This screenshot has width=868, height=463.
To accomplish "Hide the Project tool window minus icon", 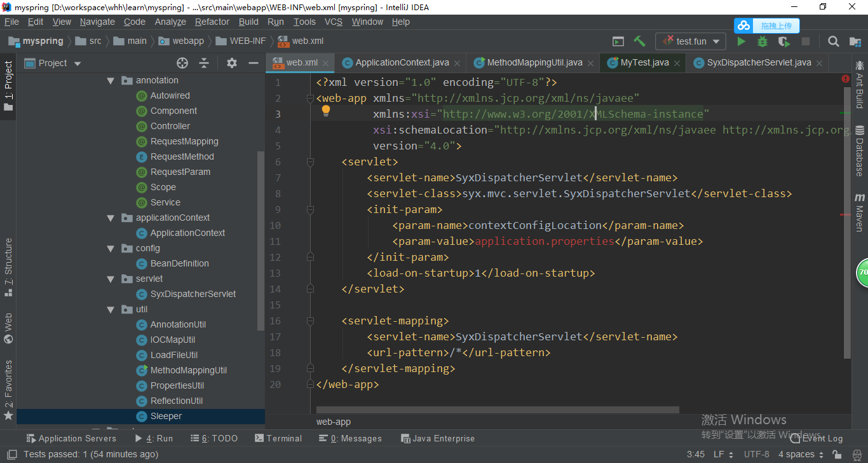I will click(x=254, y=63).
